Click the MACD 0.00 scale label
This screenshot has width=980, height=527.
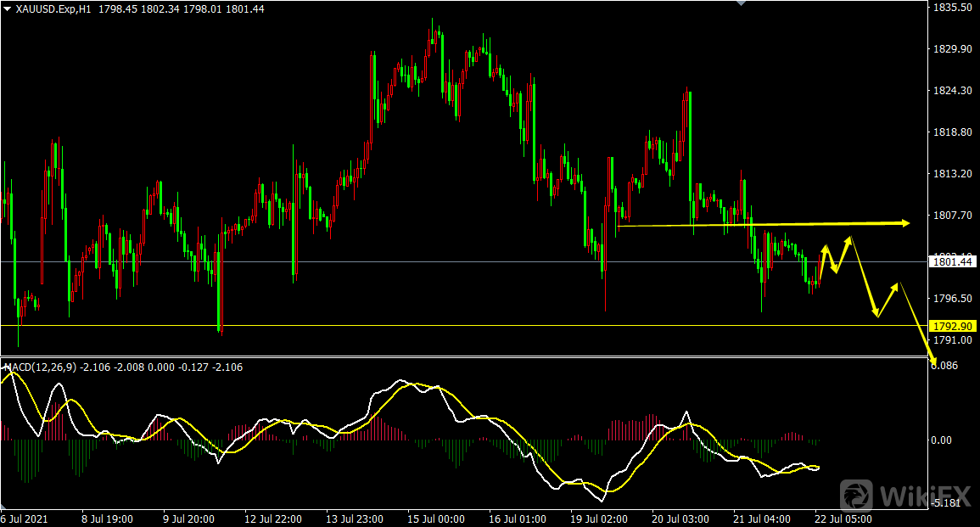click(942, 440)
